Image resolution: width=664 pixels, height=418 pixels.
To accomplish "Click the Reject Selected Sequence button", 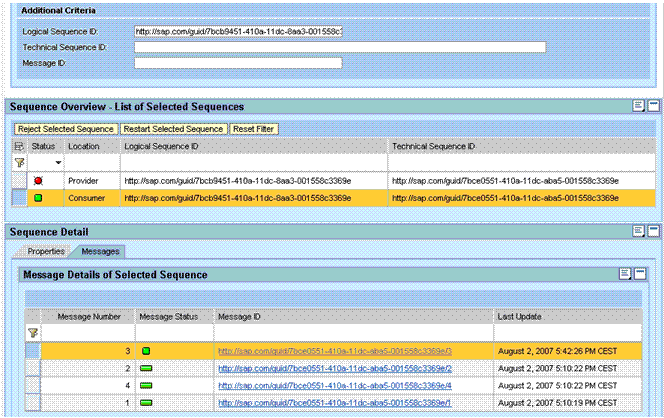I will click(x=65, y=128).
